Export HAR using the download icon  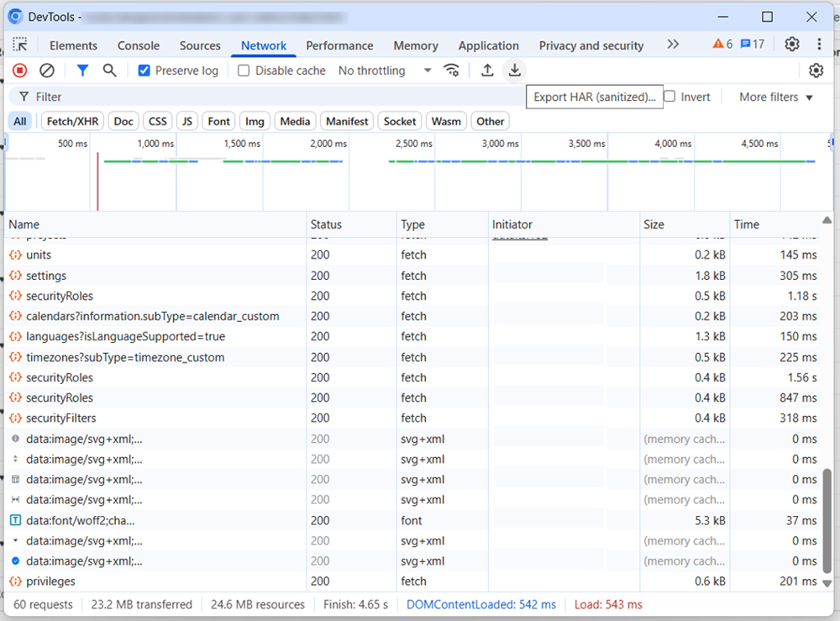tap(514, 71)
